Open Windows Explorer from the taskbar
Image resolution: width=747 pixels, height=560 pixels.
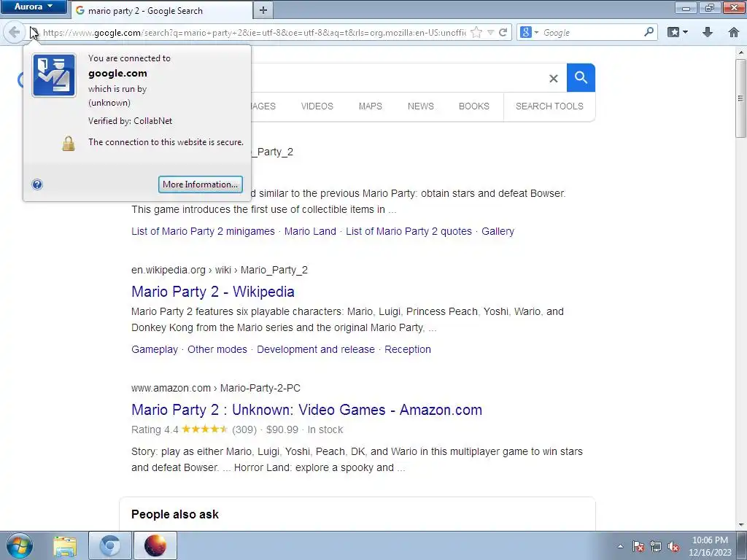pos(65,545)
